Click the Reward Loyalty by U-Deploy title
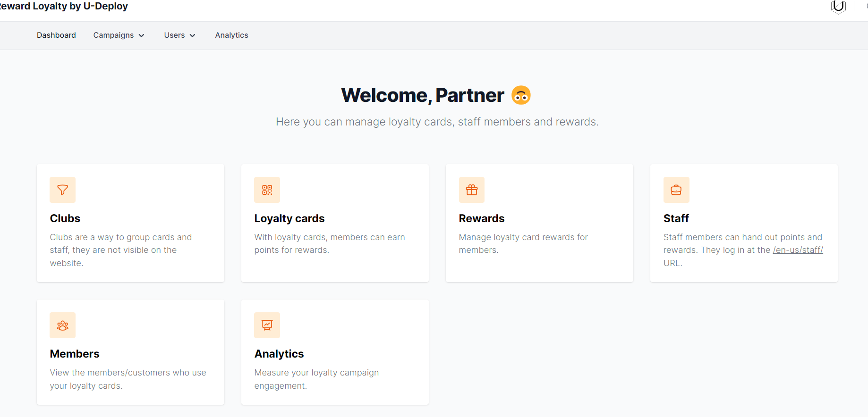The height and width of the screenshot is (417, 868). coord(64,6)
